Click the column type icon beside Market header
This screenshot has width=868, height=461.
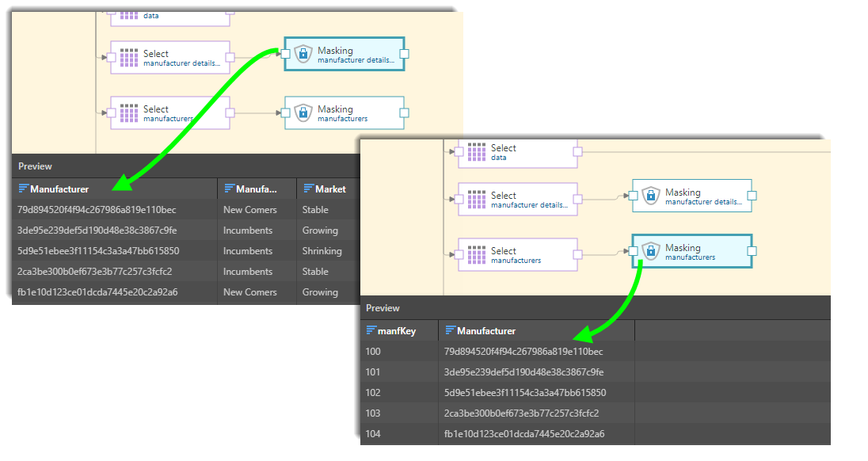coord(307,189)
